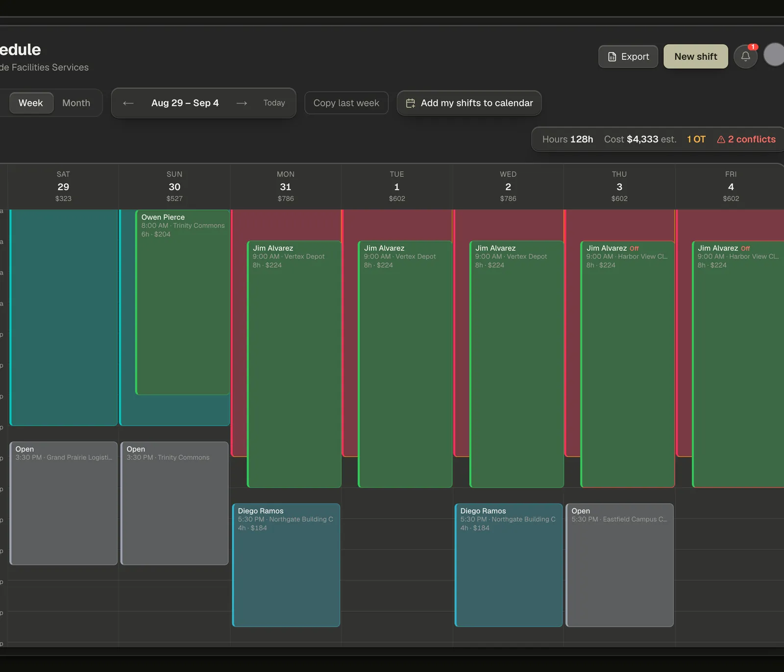
Task: Select Thursday 3 column header
Action: point(619,187)
